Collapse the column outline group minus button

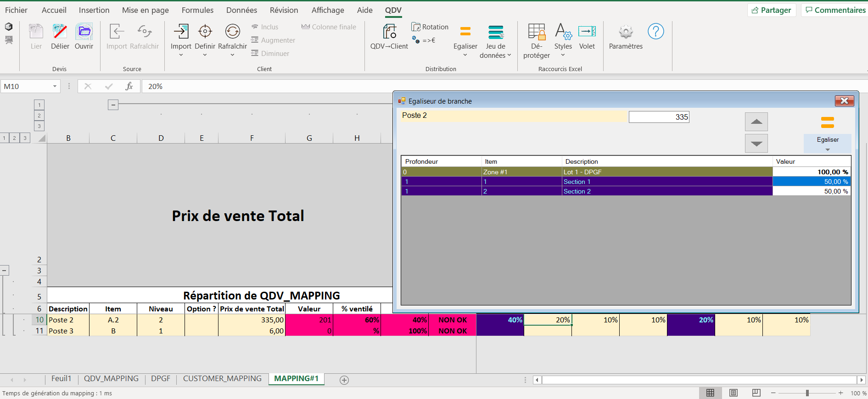tap(113, 105)
